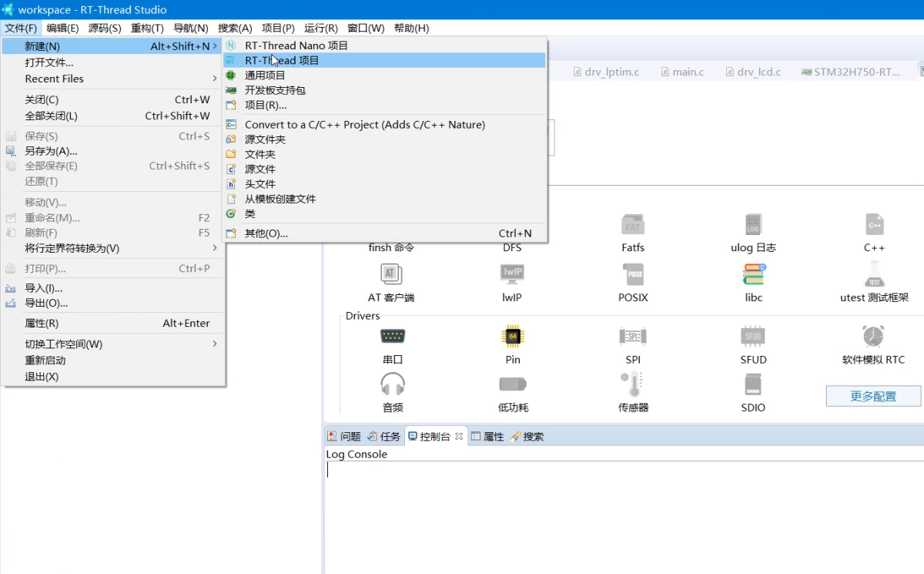Click the POSIX component icon

point(633,274)
